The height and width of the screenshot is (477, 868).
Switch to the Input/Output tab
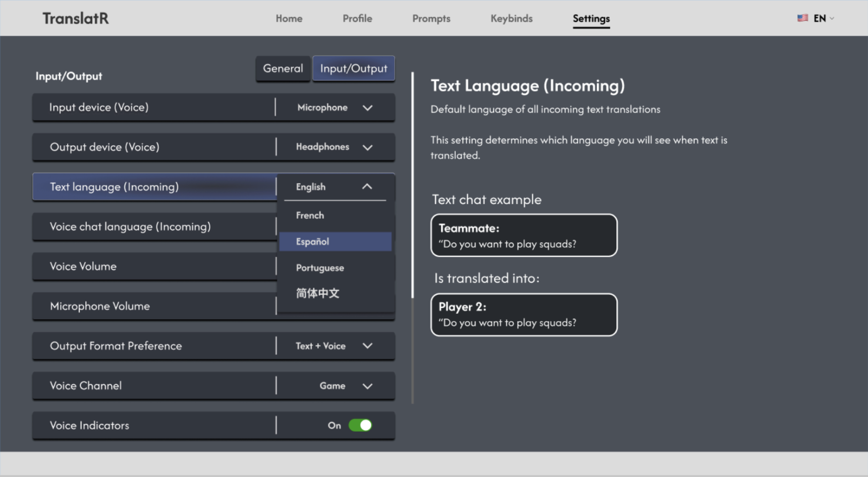click(x=354, y=69)
